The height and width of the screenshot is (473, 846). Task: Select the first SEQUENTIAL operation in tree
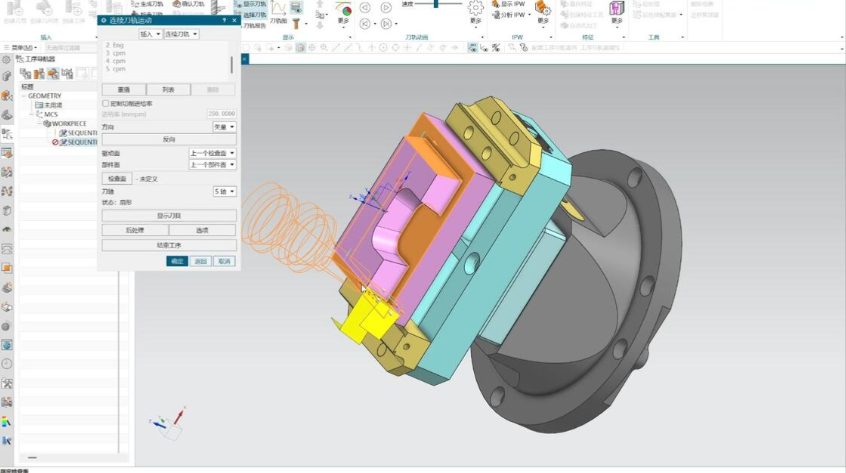(79, 133)
